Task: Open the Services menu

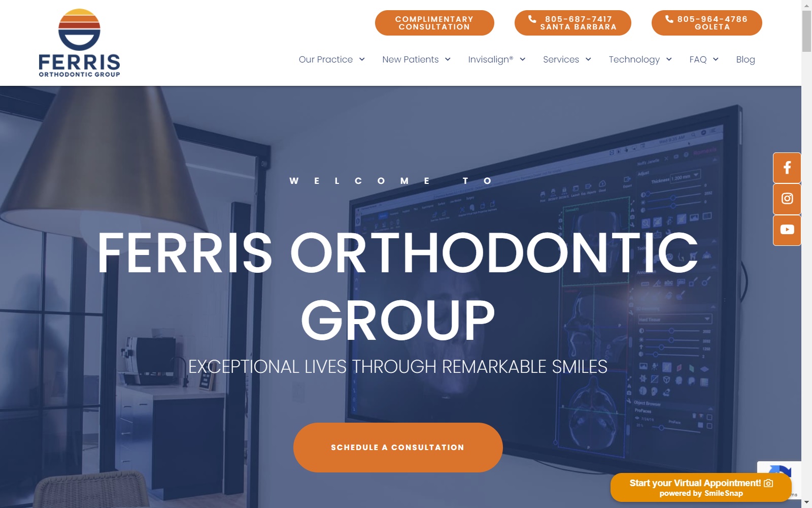Action: tap(561, 59)
